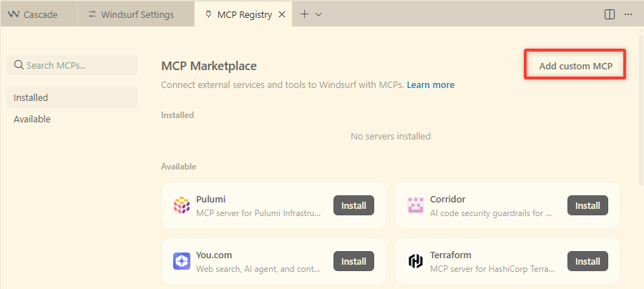Click the Corridor card title
Image resolution: width=644 pixels, height=289 pixels.
[448, 200]
